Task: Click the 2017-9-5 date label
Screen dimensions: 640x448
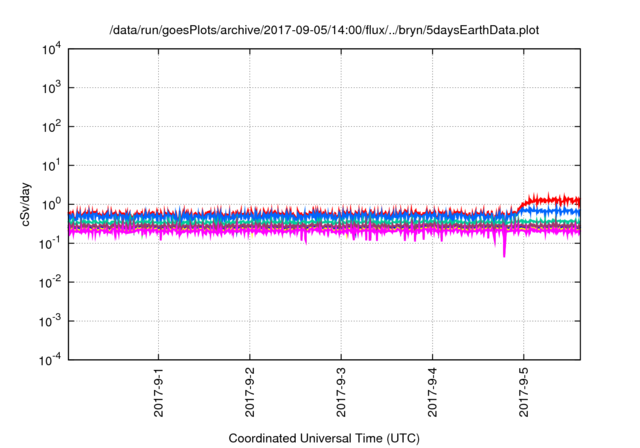Action: click(x=524, y=392)
